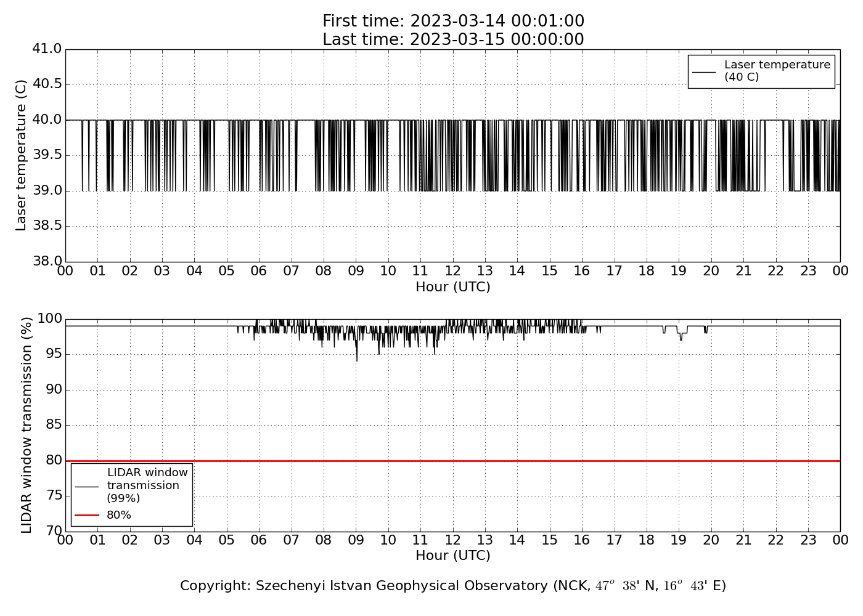
Task: Click hour 12 tick under laser temperature plot
Action: 453,271
